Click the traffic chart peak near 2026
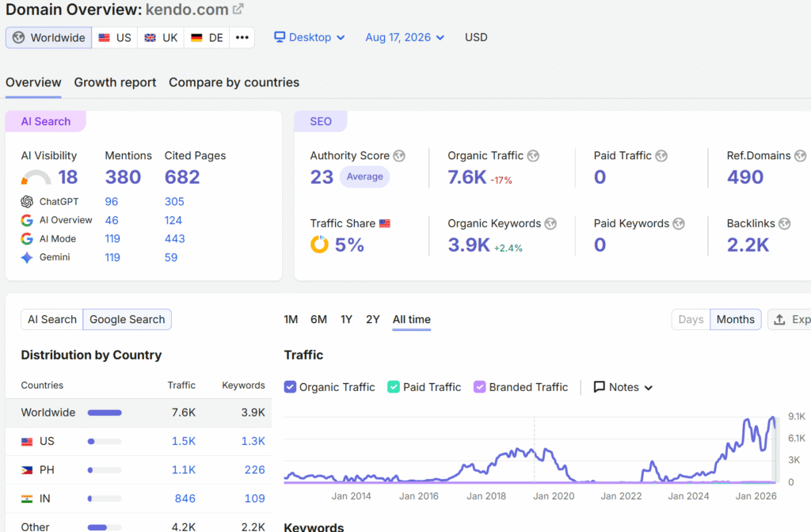 tap(773, 417)
